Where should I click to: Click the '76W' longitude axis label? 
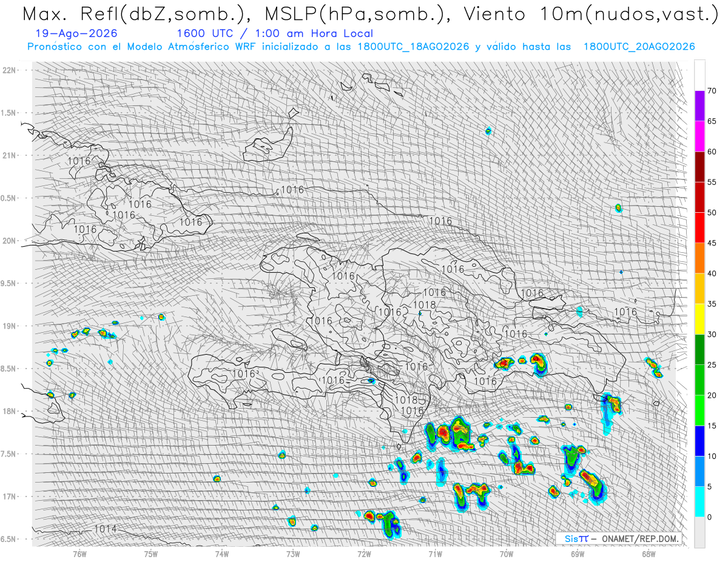click(79, 553)
